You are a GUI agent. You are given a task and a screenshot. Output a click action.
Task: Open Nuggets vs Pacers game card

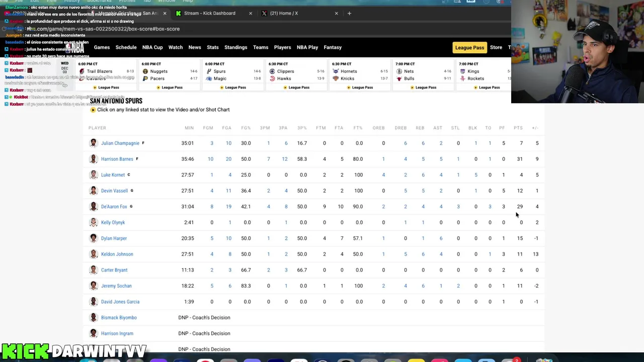170,75
